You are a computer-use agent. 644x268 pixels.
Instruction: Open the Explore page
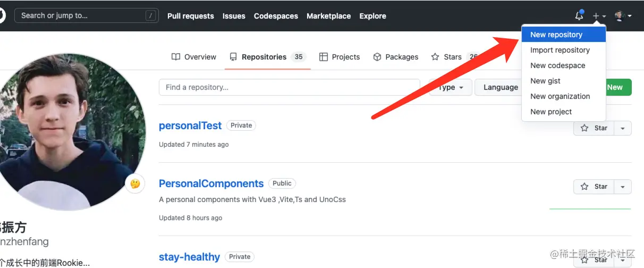click(372, 16)
